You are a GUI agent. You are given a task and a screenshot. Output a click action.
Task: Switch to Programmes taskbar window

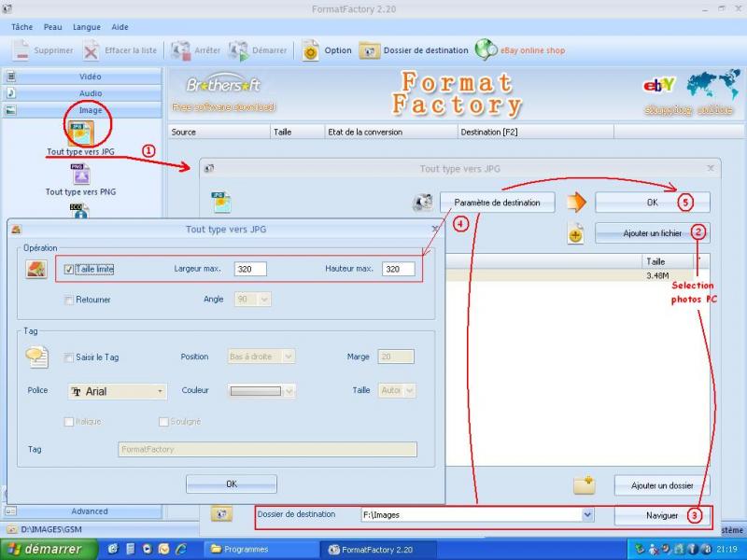click(261, 549)
